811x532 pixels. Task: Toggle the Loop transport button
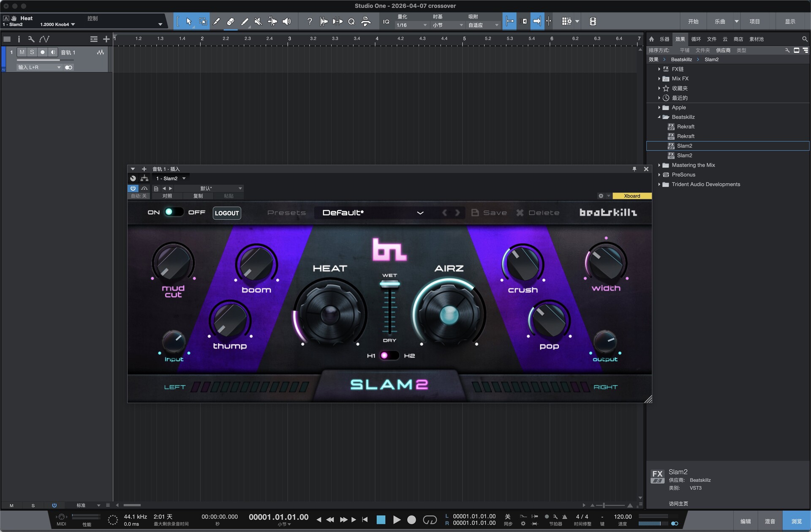coord(430,520)
